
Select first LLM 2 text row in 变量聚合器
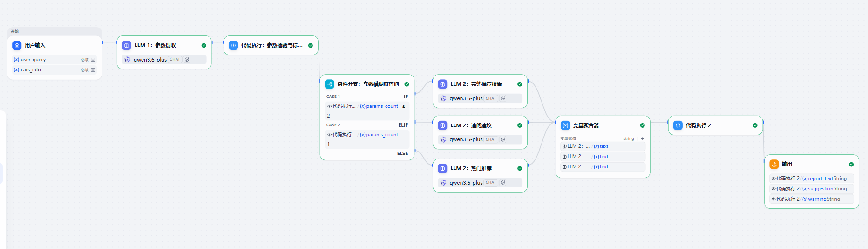603,146
